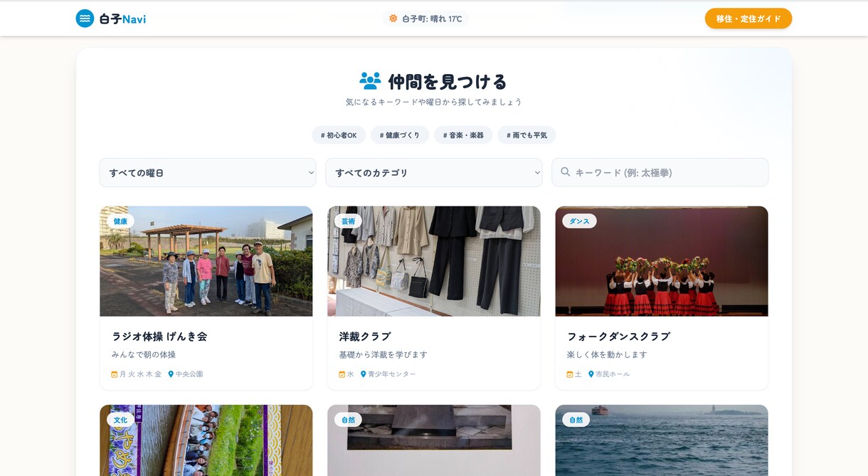Select the # 健康づくり tag chip
The height and width of the screenshot is (476, 868).
pyautogui.click(x=400, y=135)
